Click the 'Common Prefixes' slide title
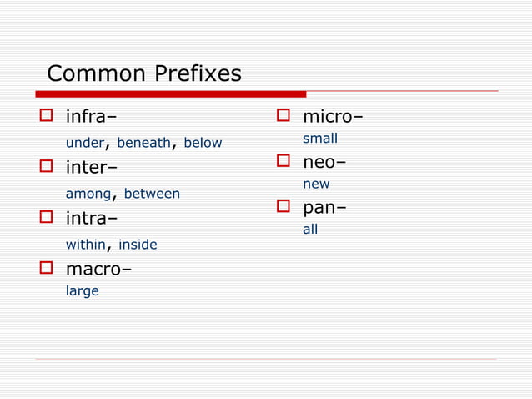This screenshot has width=532, height=399. [x=144, y=74]
